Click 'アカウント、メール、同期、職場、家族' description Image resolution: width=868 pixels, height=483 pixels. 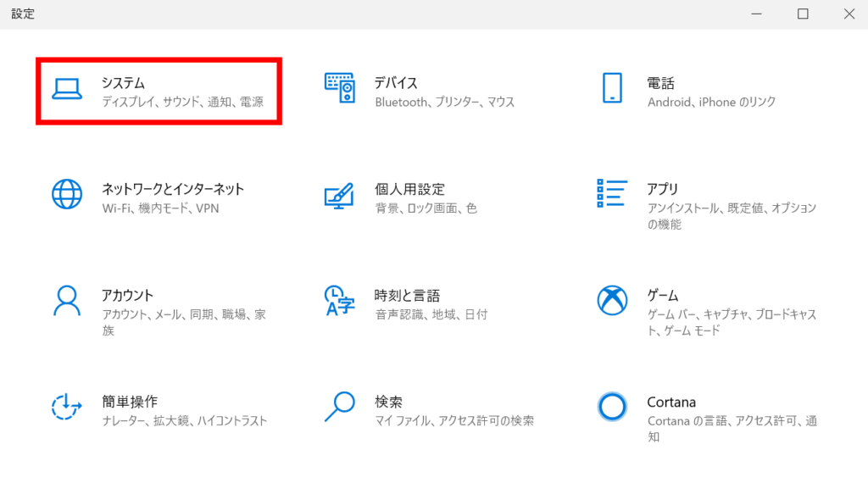(x=184, y=322)
